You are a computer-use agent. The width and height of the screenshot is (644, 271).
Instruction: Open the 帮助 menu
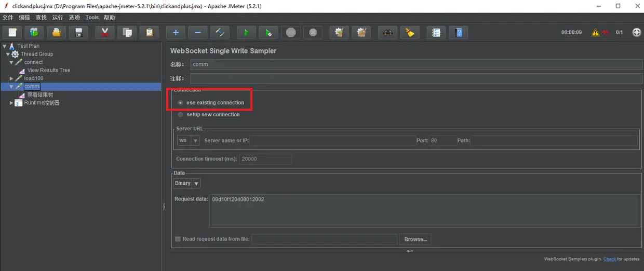pyautogui.click(x=109, y=18)
